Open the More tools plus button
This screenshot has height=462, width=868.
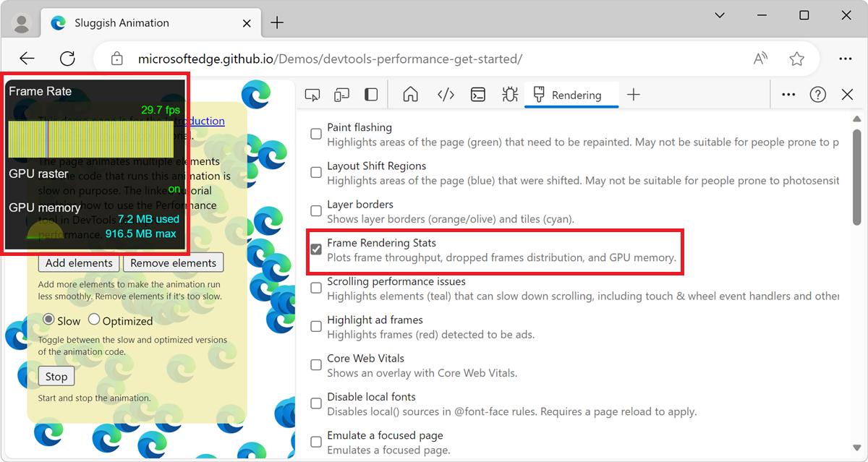[x=634, y=95]
